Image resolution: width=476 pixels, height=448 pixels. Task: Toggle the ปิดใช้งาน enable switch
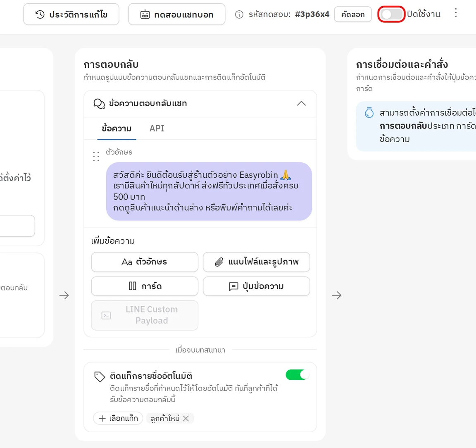pyautogui.click(x=391, y=14)
